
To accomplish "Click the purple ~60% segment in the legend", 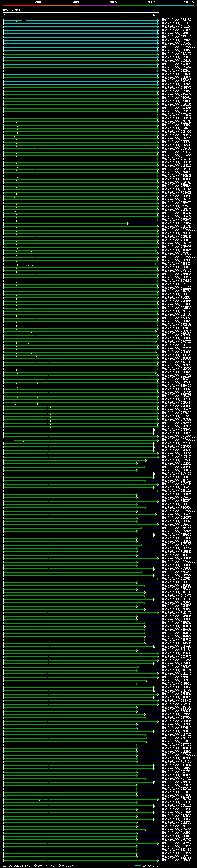I will tap(99, 6).
